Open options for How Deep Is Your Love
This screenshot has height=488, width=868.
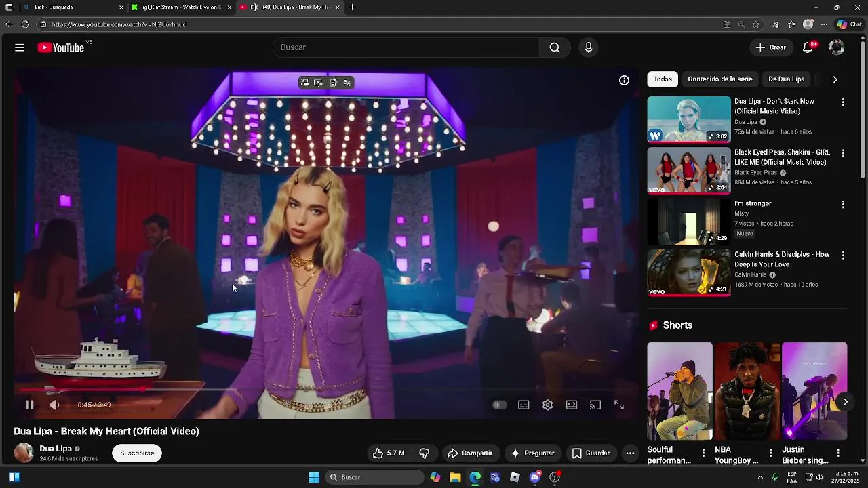[843, 256]
